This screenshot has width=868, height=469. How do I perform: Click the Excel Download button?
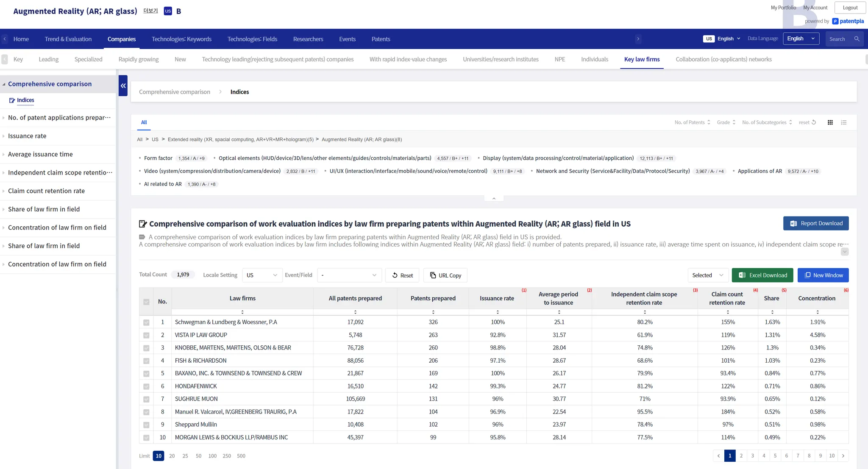coord(762,275)
